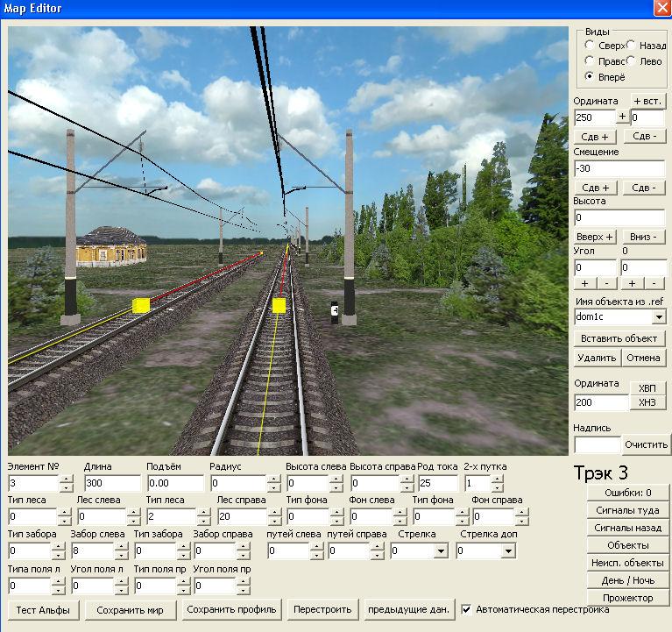Click the Длина input field
The height and width of the screenshot is (632, 672).
112,483
